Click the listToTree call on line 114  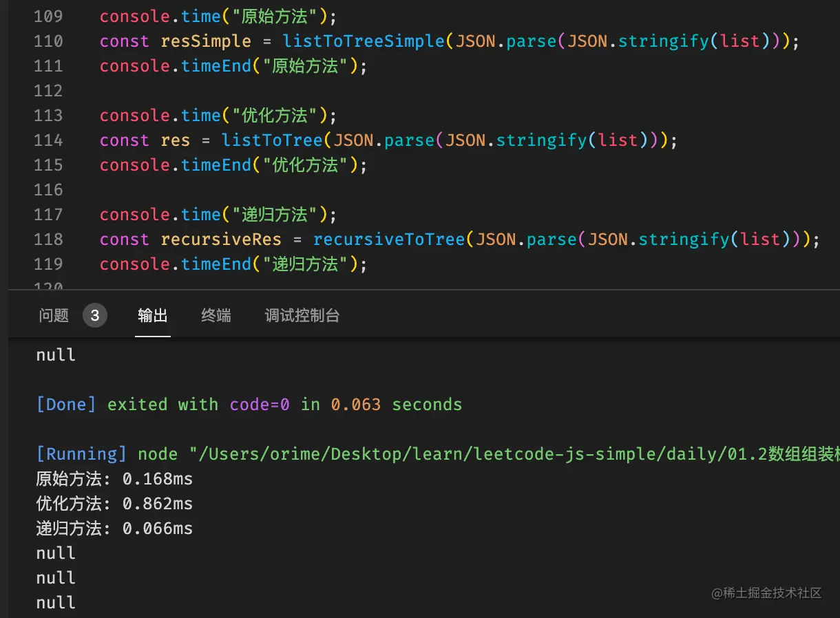click(x=272, y=140)
